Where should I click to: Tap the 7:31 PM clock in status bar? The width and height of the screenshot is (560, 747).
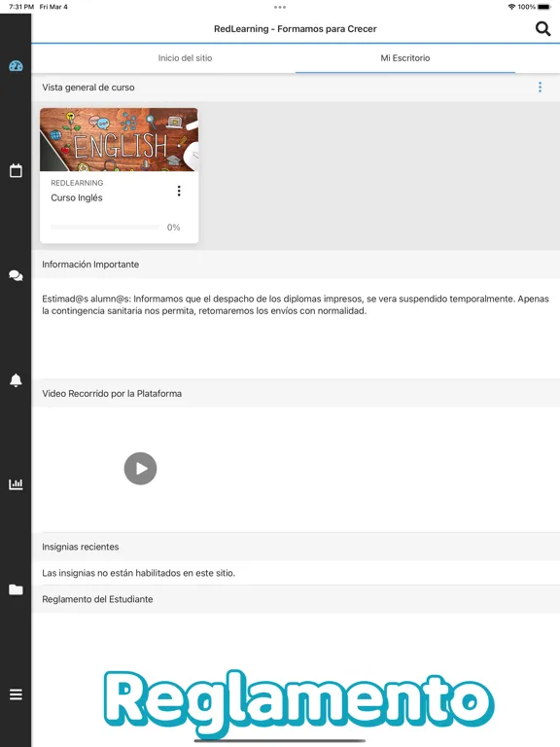pyautogui.click(x=21, y=7)
